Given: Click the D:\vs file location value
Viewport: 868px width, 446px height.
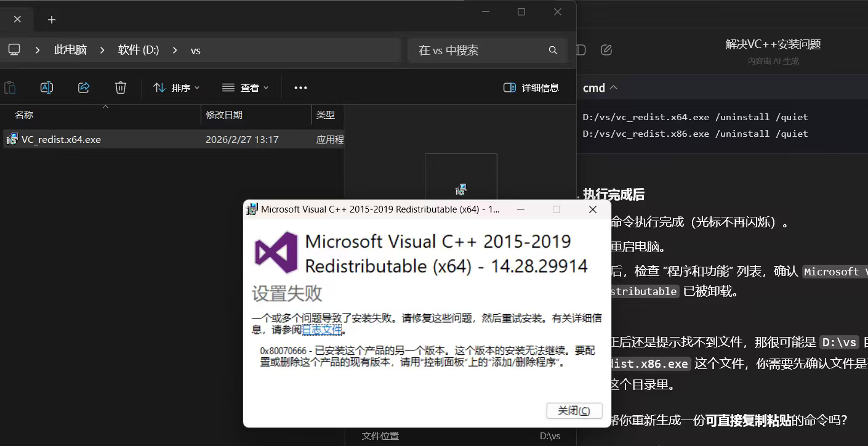Looking at the screenshot, I should 550,436.
